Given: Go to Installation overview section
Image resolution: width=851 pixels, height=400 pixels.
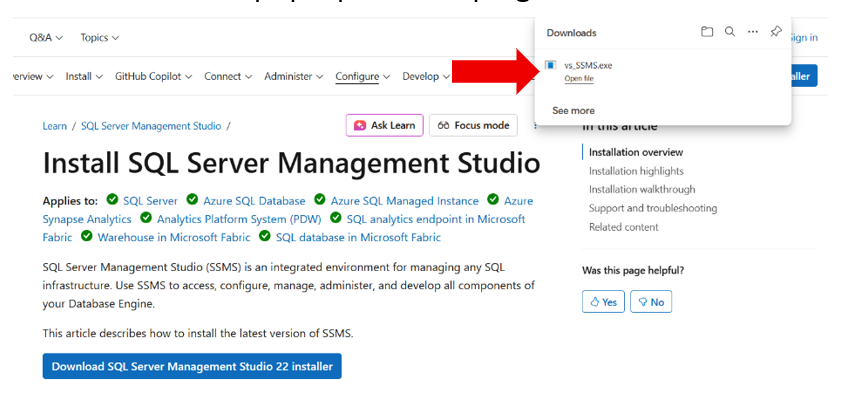Looking at the screenshot, I should click(636, 153).
